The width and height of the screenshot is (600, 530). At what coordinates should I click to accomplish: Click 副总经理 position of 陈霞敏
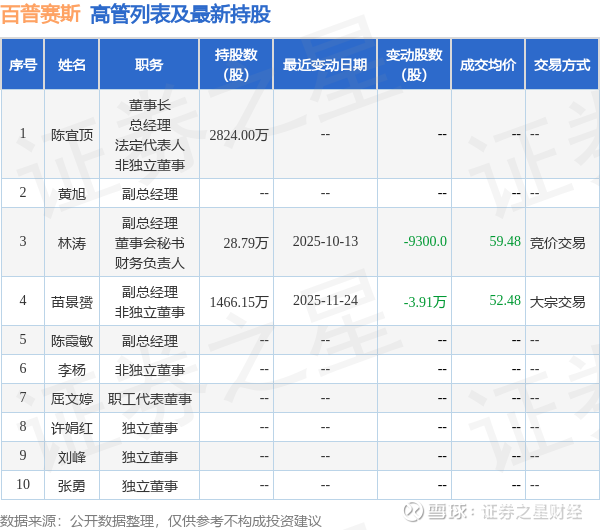(150, 341)
